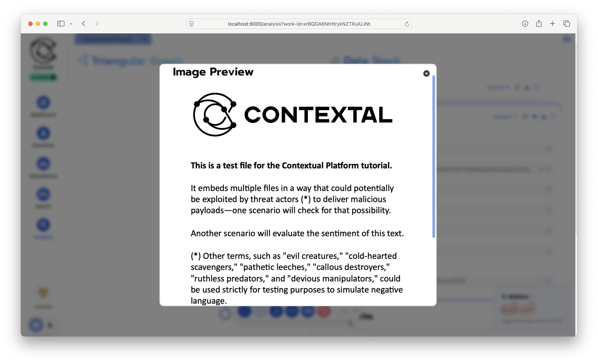Open the filter dropdown above Triangular Graph
This screenshot has height=364, width=598.
coord(113,39)
